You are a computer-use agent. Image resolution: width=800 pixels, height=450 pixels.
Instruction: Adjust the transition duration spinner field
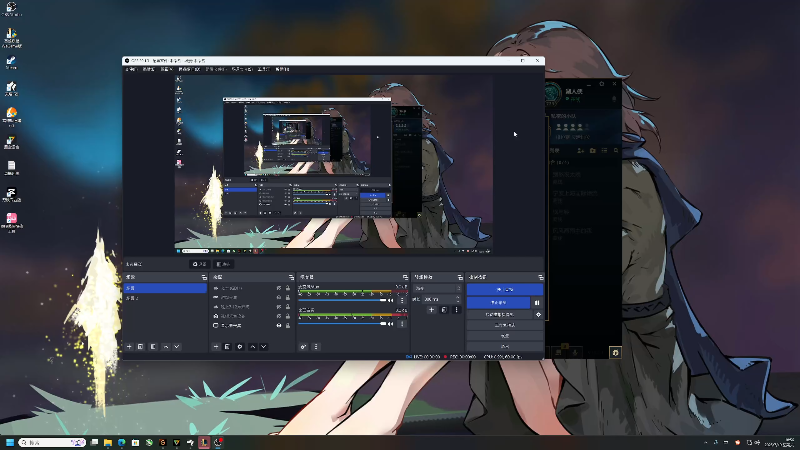(442, 299)
